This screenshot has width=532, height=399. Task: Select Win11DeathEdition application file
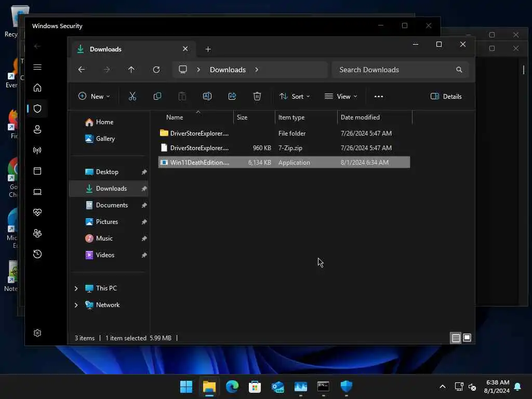click(284, 163)
